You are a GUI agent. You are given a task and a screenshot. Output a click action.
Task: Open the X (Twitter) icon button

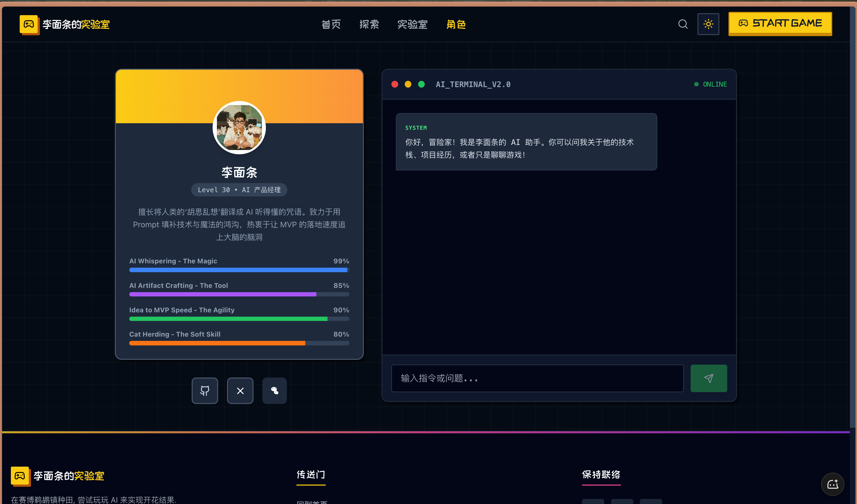[240, 391]
